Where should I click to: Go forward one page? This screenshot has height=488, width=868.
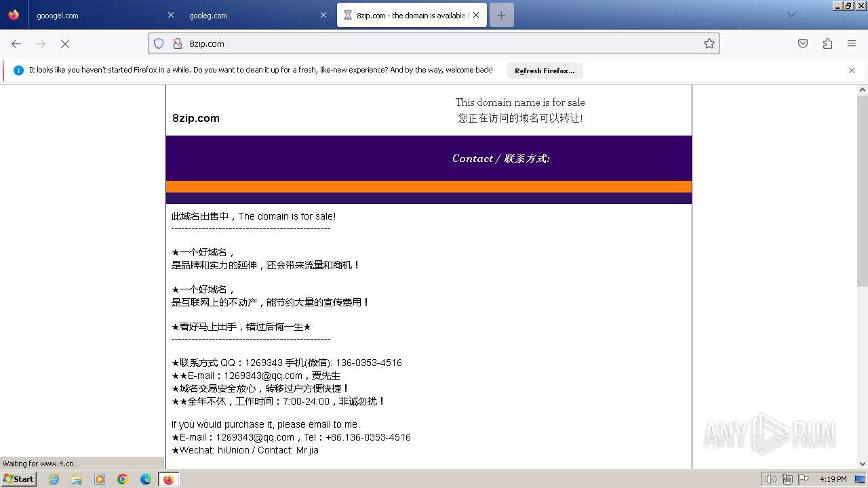coord(41,43)
